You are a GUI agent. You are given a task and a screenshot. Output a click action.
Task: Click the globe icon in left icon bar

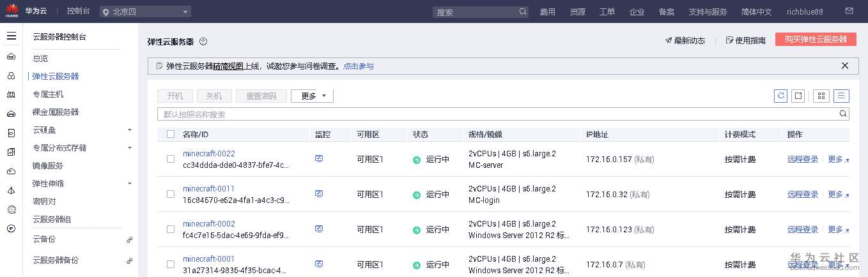coord(11,209)
